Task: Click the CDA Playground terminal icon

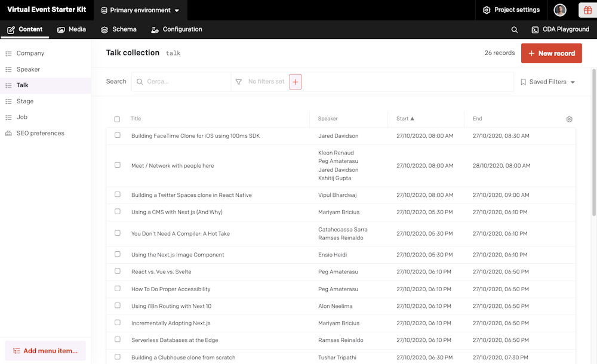Action: [x=535, y=30]
